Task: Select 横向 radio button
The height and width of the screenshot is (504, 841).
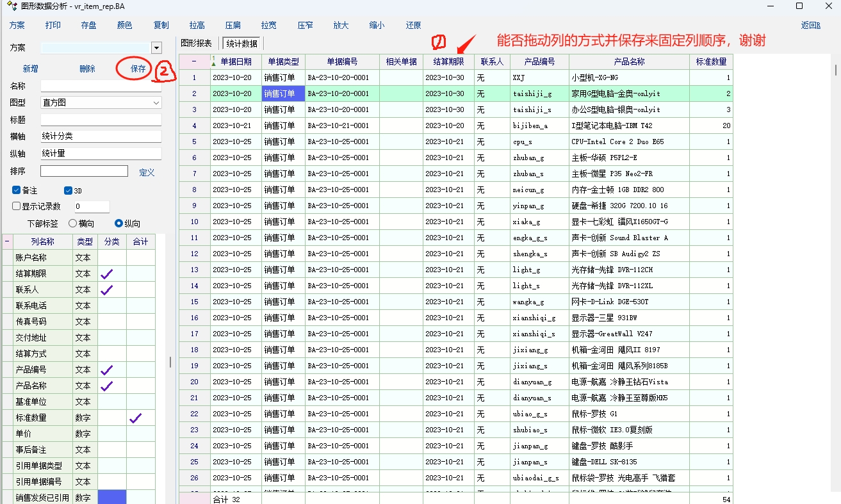Action: coord(72,224)
